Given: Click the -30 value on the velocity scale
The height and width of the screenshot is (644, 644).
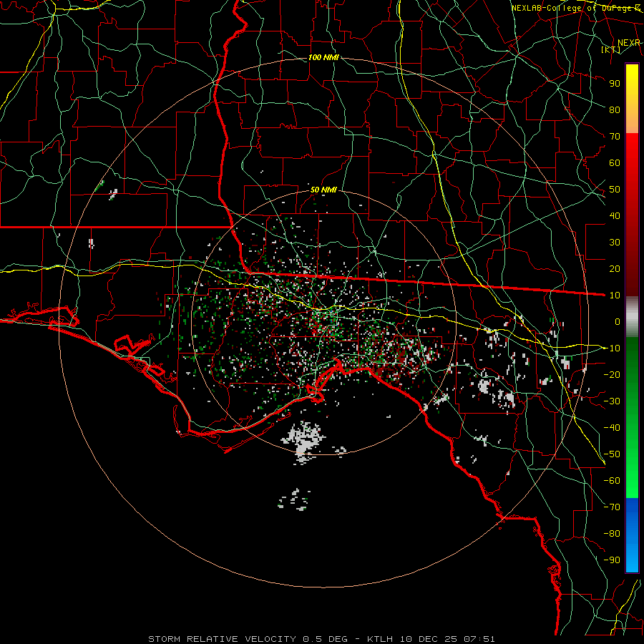Looking at the screenshot, I should coord(612,401).
